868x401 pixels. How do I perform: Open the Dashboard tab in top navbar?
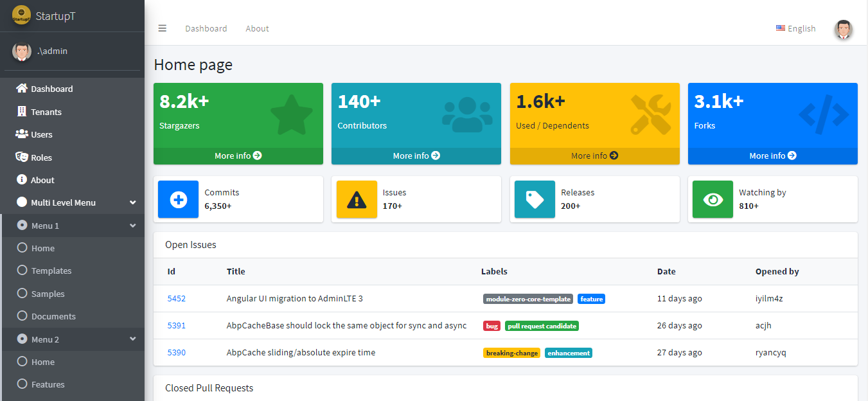pyautogui.click(x=206, y=28)
